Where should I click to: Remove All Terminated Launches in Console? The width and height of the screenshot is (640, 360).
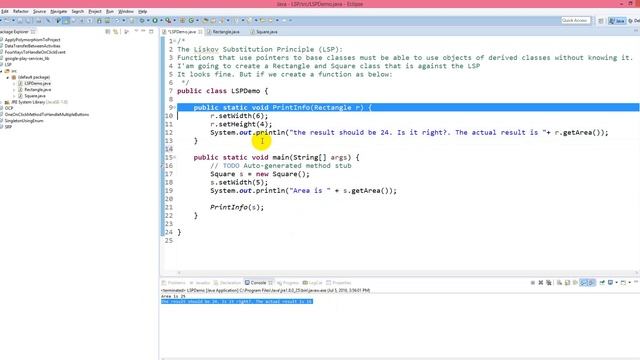(x=549, y=282)
